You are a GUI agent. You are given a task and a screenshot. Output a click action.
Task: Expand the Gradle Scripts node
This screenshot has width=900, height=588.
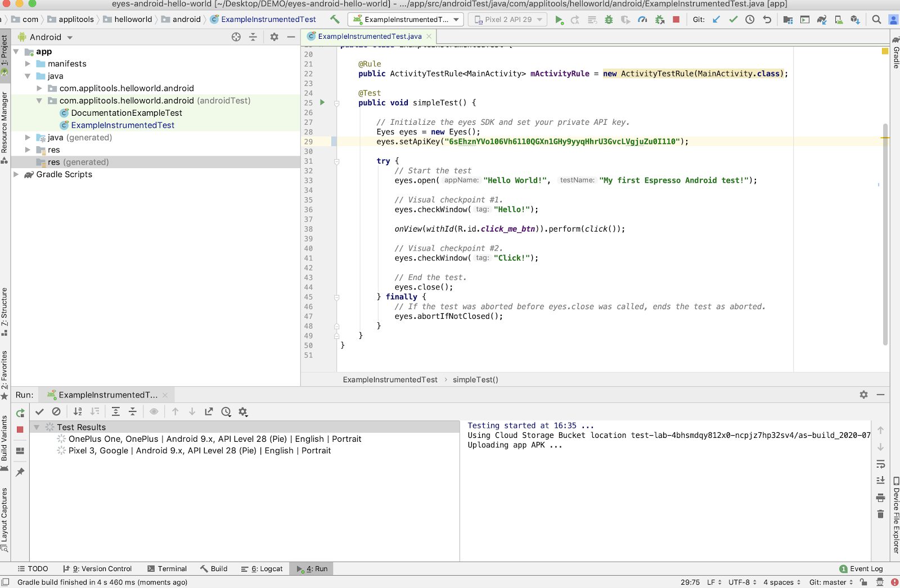point(16,174)
